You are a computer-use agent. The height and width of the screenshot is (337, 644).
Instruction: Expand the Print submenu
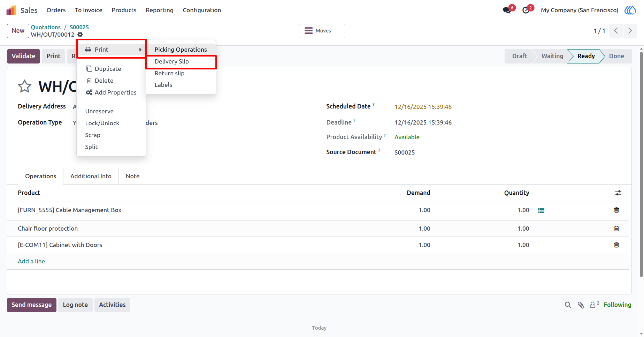112,50
